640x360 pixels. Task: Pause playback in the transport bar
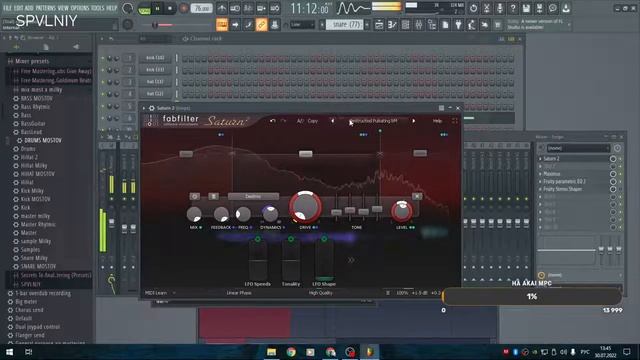(158, 8)
